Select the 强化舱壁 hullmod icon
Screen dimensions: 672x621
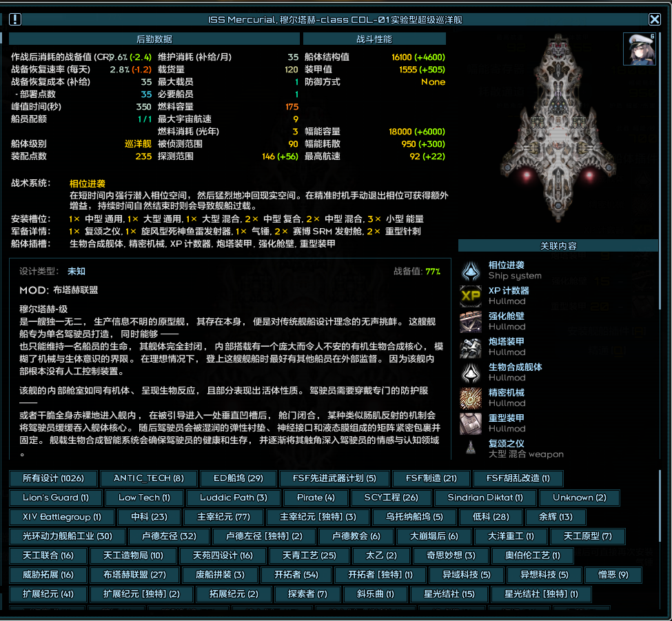click(471, 321)
